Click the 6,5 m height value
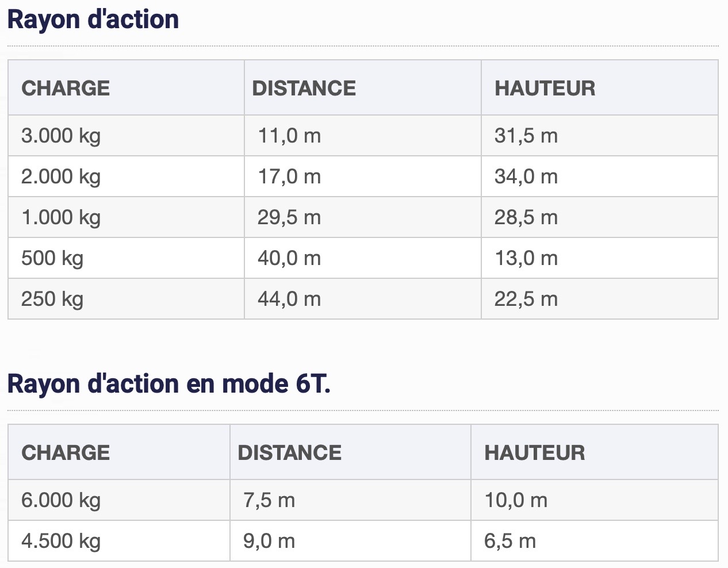 [x=510, y=541]
